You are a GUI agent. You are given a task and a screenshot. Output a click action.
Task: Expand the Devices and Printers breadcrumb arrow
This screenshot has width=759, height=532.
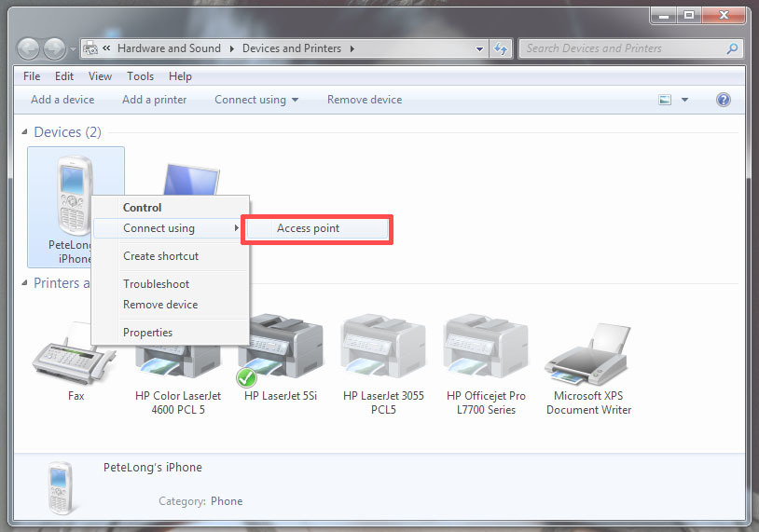click(352, 48)
